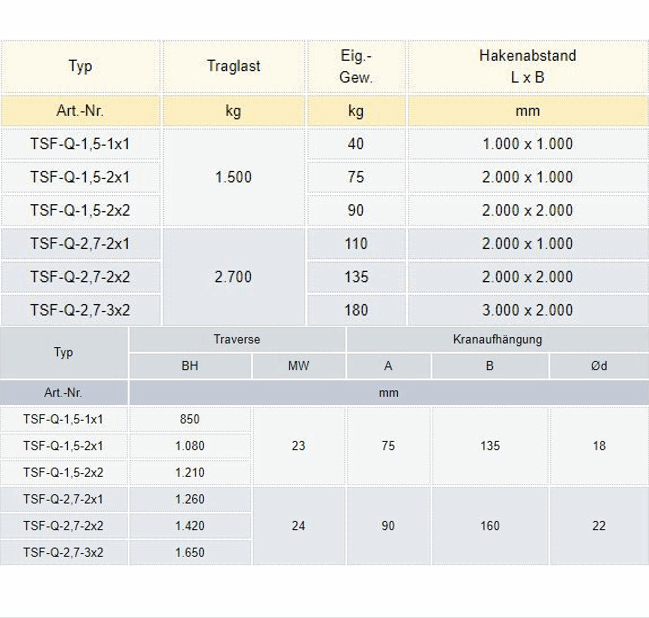Select the BH column header
The width and height of the screenshot is (649, 618).
(x=189, y=366)
